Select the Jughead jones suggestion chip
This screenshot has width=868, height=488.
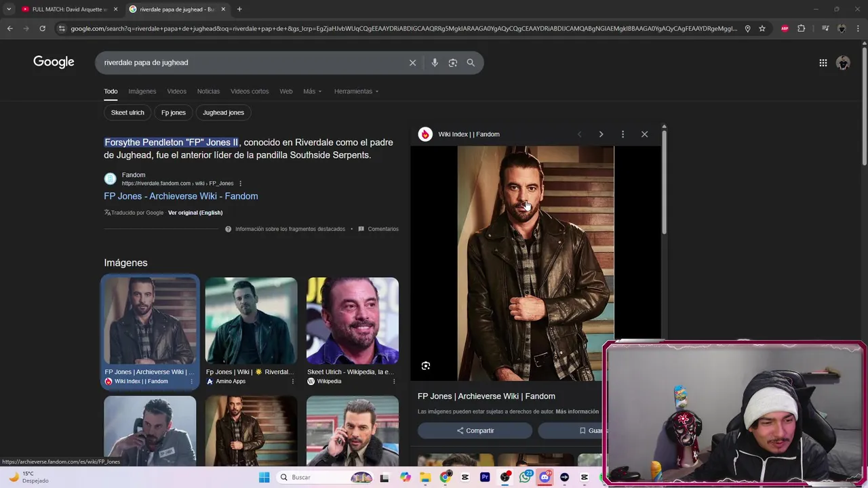click(x=223, y=113)
